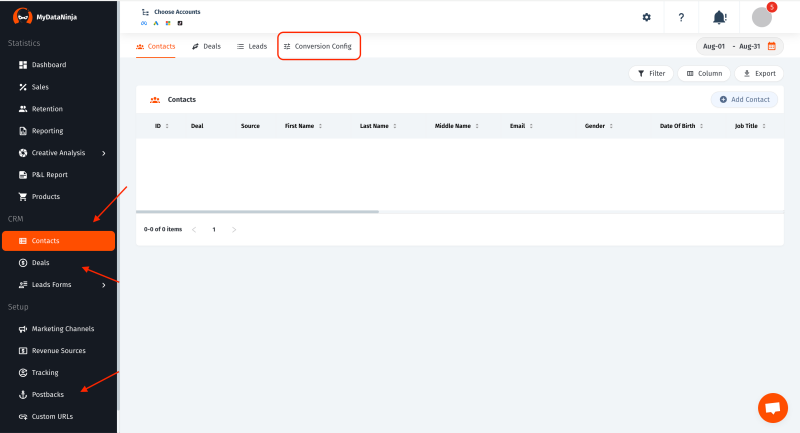Viewport: 800px width, 433px height.
Task: Open the Choose Accounts selector
Action: click(x=176, y=12)
